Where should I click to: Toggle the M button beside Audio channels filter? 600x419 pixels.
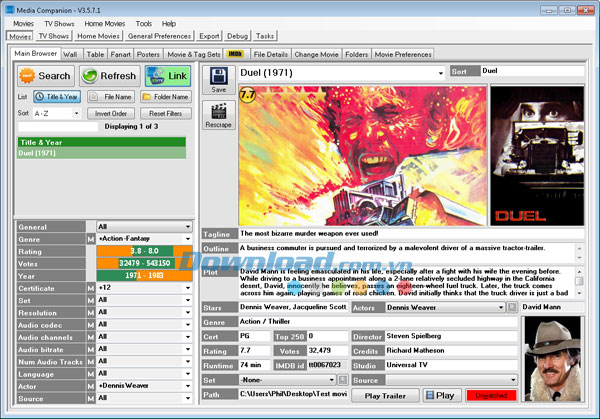click(x=91, y=337)
